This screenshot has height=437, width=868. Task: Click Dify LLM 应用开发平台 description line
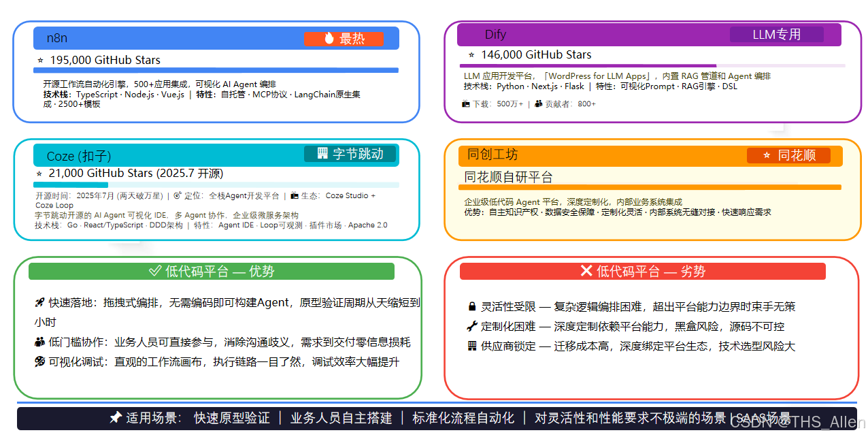(x=617, y=76)
